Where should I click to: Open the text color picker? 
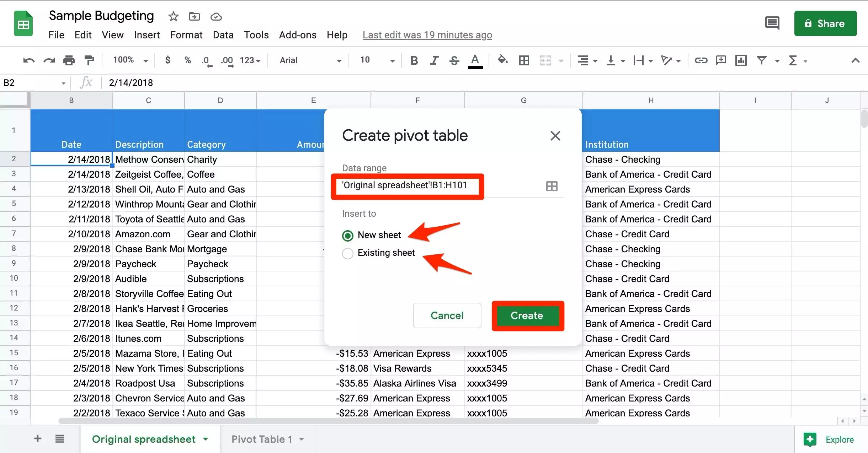[x=475, y=60]
